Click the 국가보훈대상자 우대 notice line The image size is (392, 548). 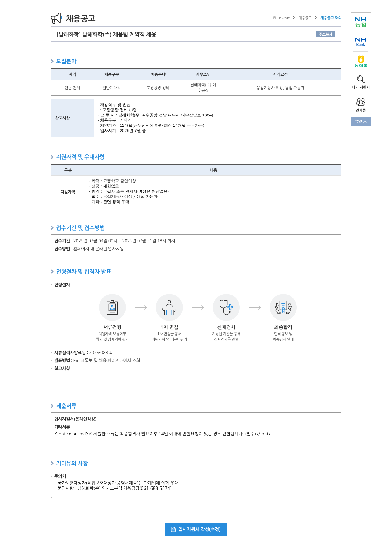coord(116,483)
